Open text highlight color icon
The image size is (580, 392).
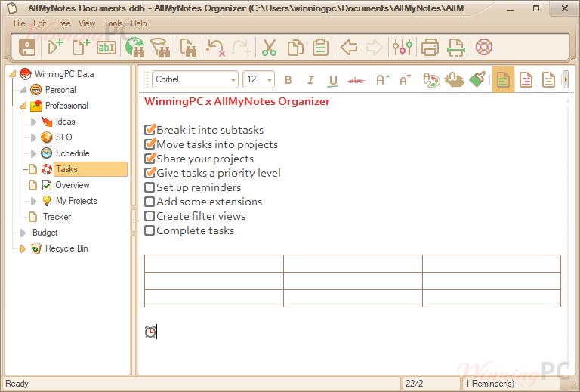coord(454,79)
